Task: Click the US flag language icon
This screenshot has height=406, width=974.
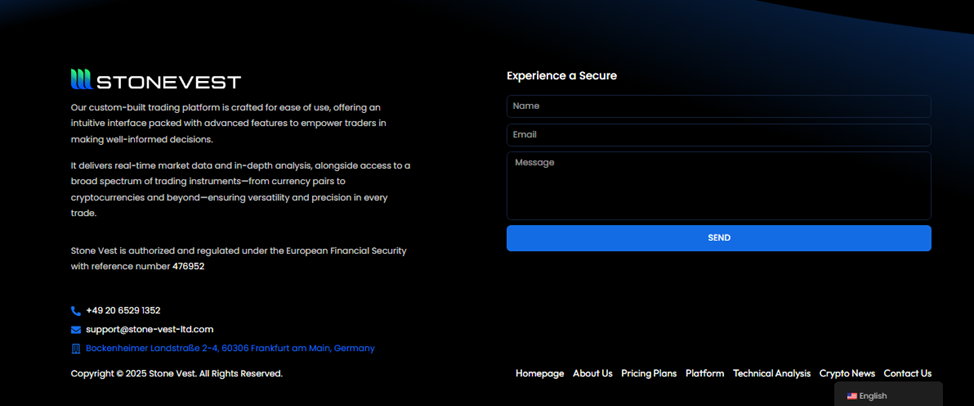Action: [852, 396]
